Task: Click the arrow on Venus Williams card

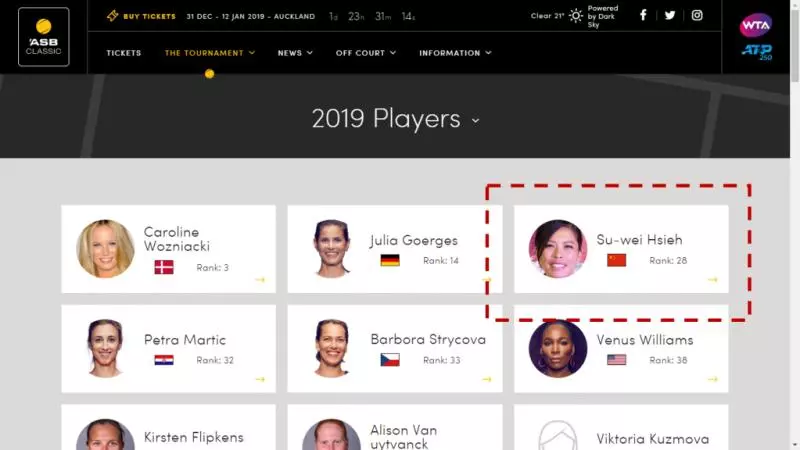Action: 713,379
